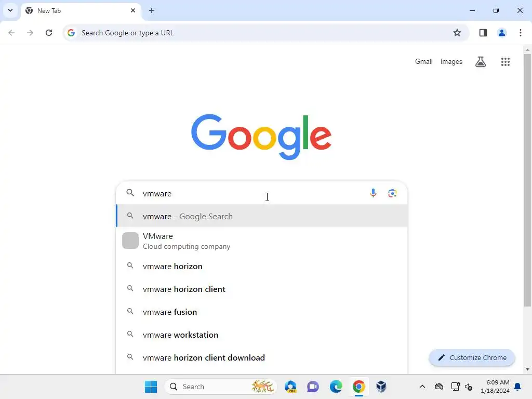
Task: Click the page vertical scrollbar
Action: click(x=527, y=180)
